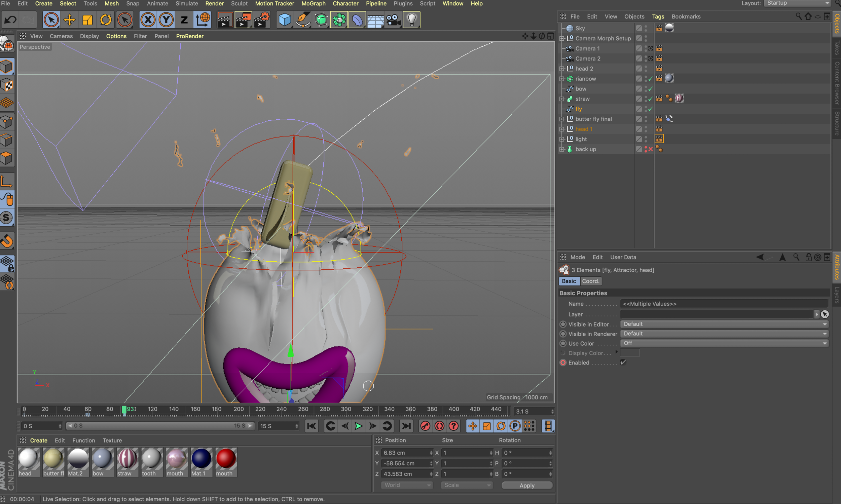The width and height of the screenshot is (841, 504).
Task: Open the MoGraph menu
Action: tap(313, 3)
